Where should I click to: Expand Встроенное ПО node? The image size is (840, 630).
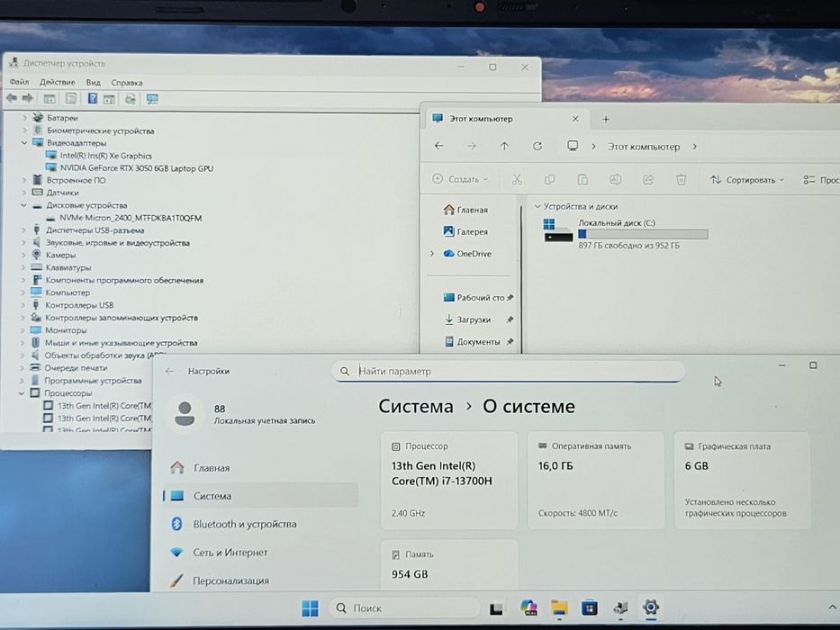[24, 180]
